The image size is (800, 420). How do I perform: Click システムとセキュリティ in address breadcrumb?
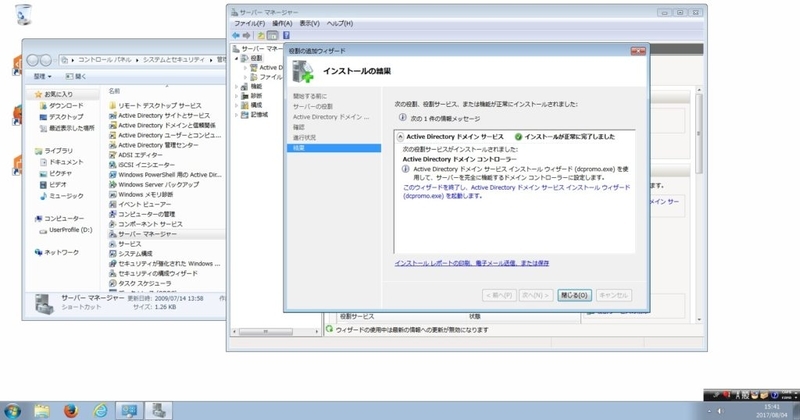[173, 60]
